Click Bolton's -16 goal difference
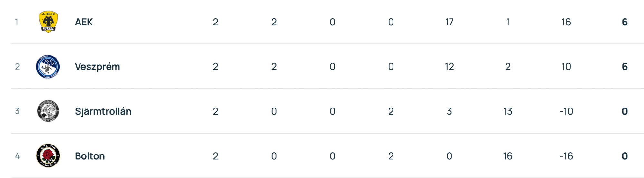 566,156
